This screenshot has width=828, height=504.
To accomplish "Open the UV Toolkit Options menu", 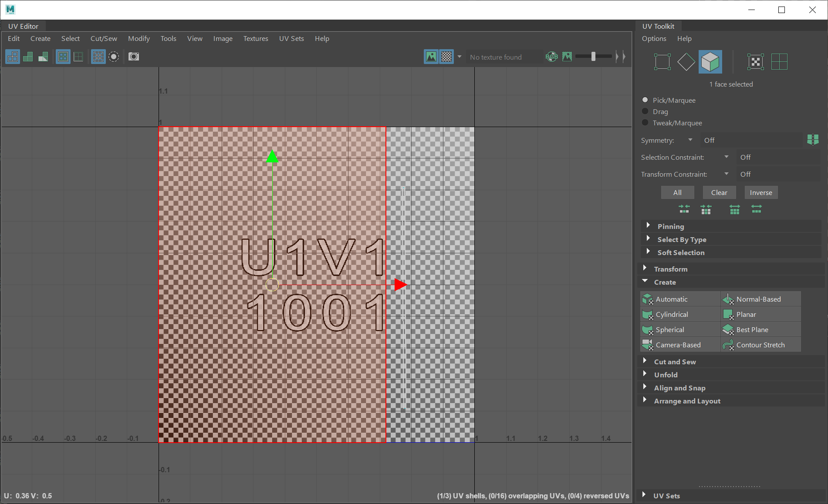I will coord(654,38).
